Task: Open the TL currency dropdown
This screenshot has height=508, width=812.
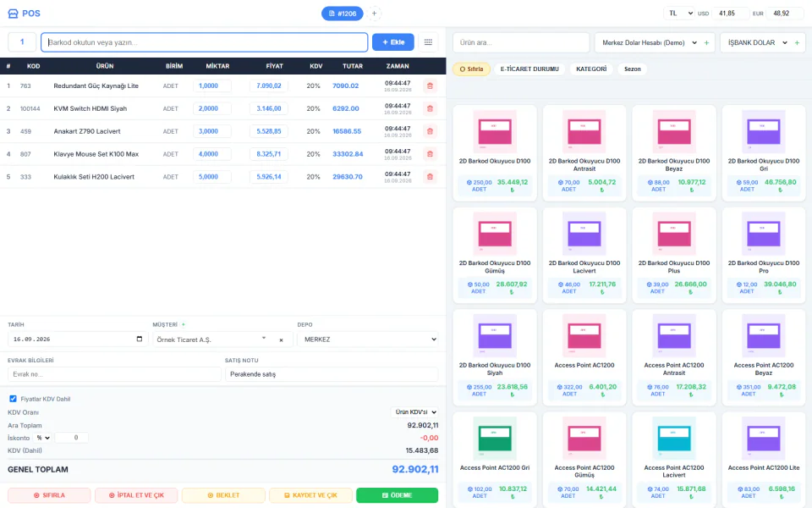Action: (x=679, y=14)
